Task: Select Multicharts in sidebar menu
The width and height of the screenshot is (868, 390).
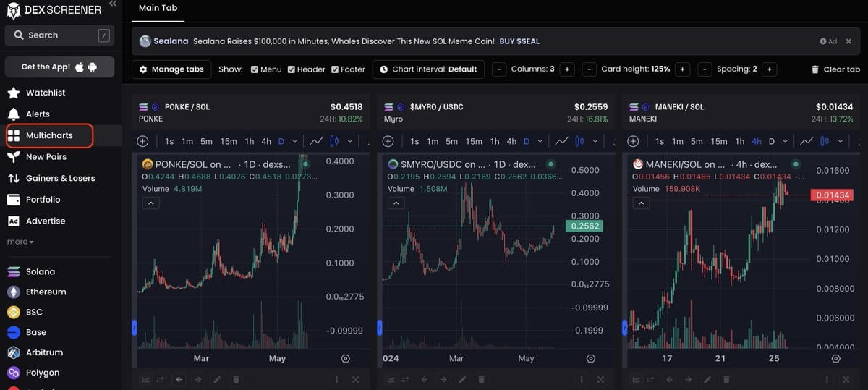Action: tap(49, 135)
